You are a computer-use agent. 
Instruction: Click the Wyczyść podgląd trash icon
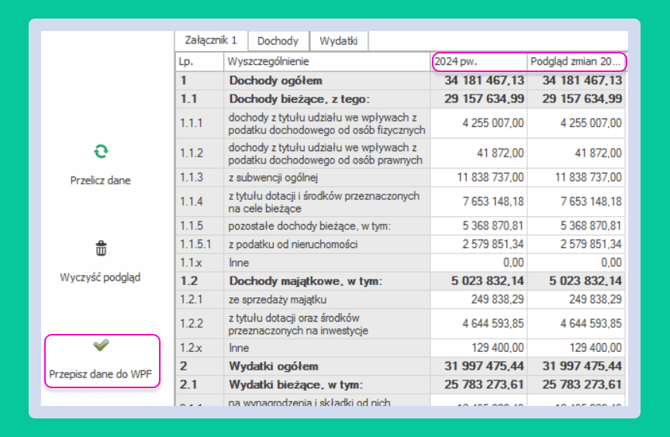click(101, 248)
